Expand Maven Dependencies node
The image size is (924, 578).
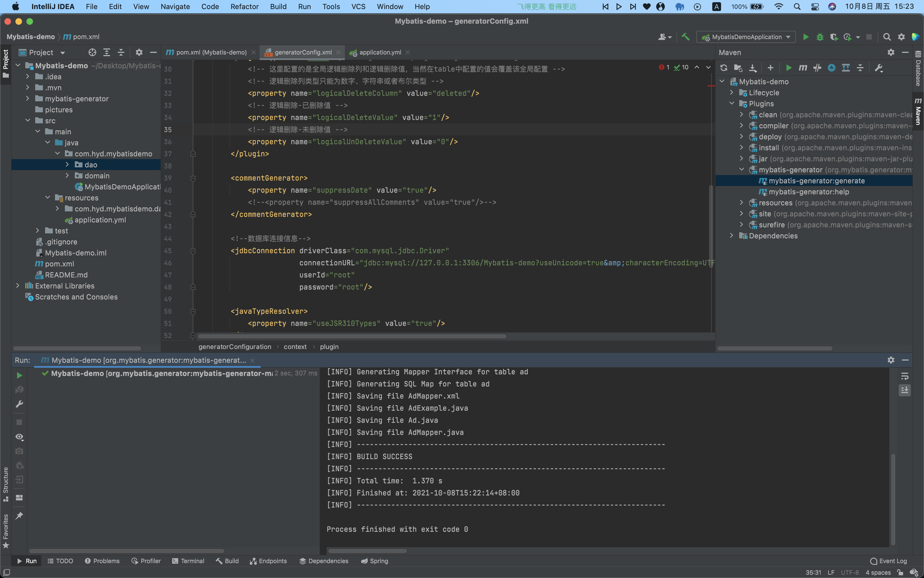pos(732,236)
